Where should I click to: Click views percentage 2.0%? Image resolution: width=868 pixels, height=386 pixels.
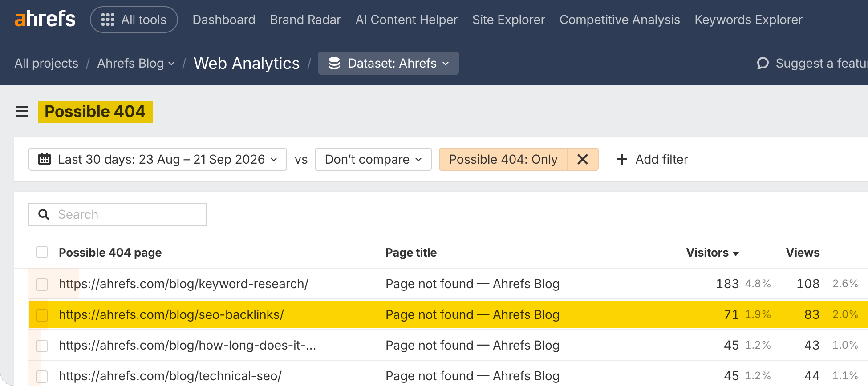pyautogui.click(x=845, y=314)
